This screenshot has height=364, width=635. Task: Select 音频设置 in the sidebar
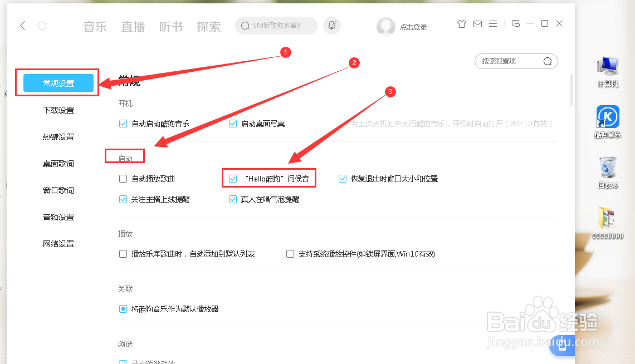(58, 217)
